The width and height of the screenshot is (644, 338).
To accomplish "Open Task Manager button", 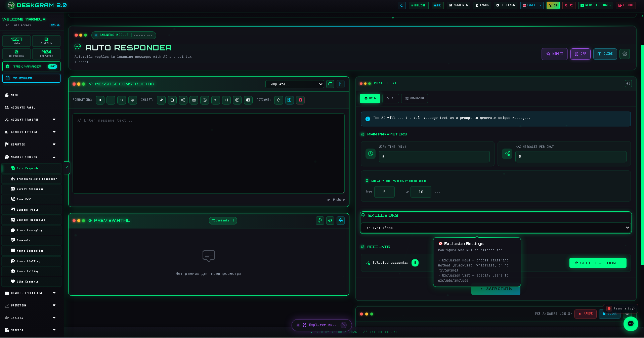I will coord(31,67).
